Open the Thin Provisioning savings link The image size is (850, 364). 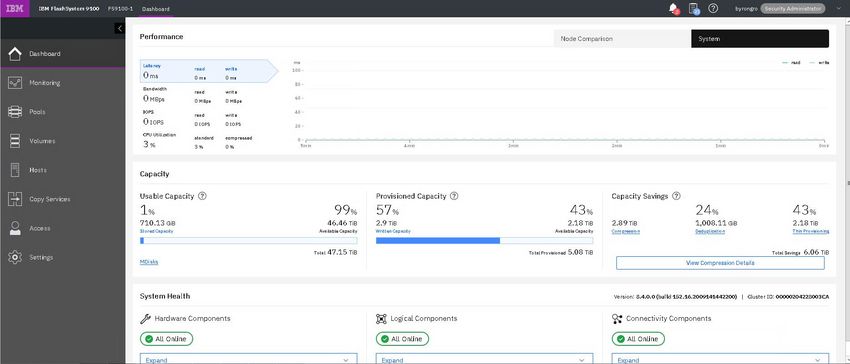pos(810,231)
